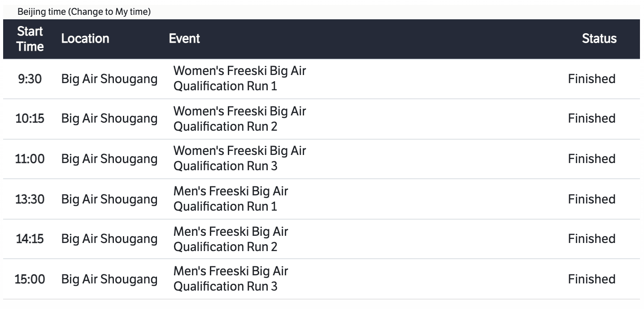The image size is (644, 309).
Task: Click the Status column header
Action: click(599, 39)
